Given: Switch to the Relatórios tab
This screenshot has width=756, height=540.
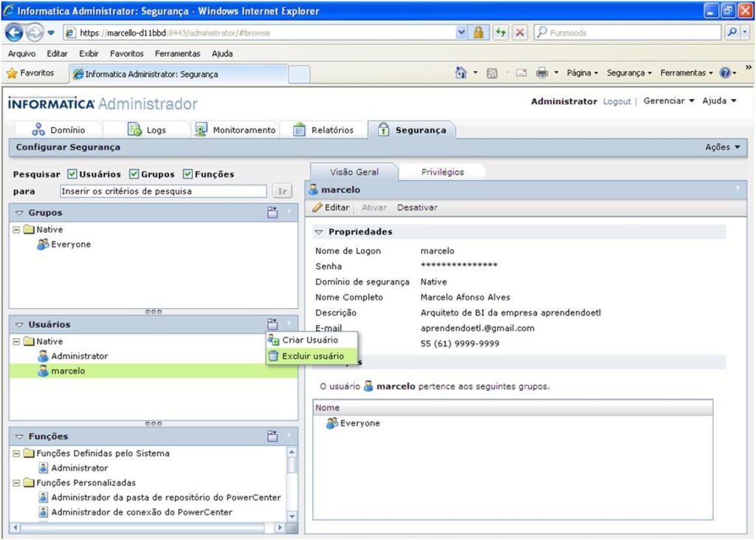Looking at the screenshot, I should pyautogui.click(x=323, y=130).
